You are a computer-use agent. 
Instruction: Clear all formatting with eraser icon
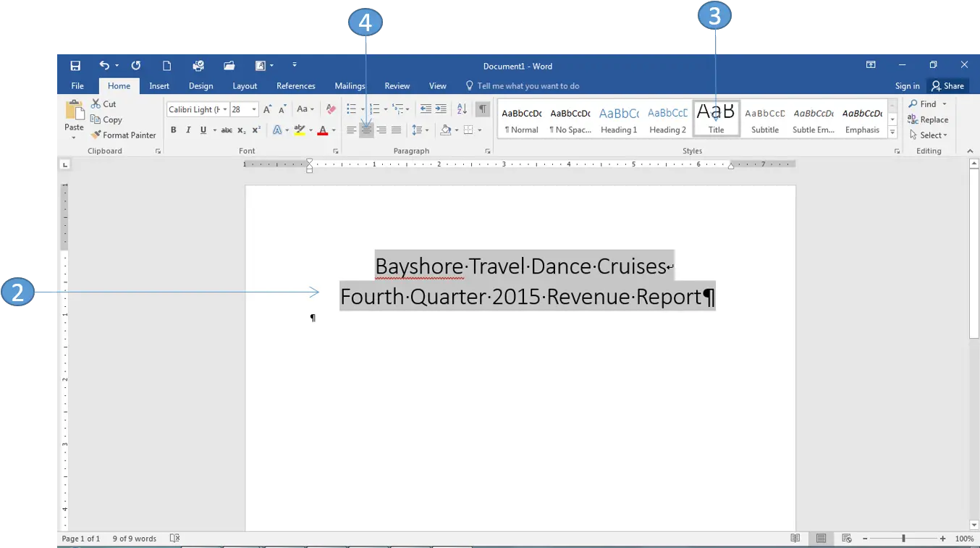tap(331, 109)
